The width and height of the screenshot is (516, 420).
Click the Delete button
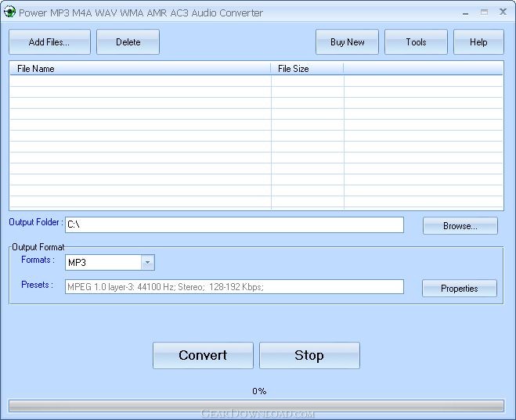(128, 41)
